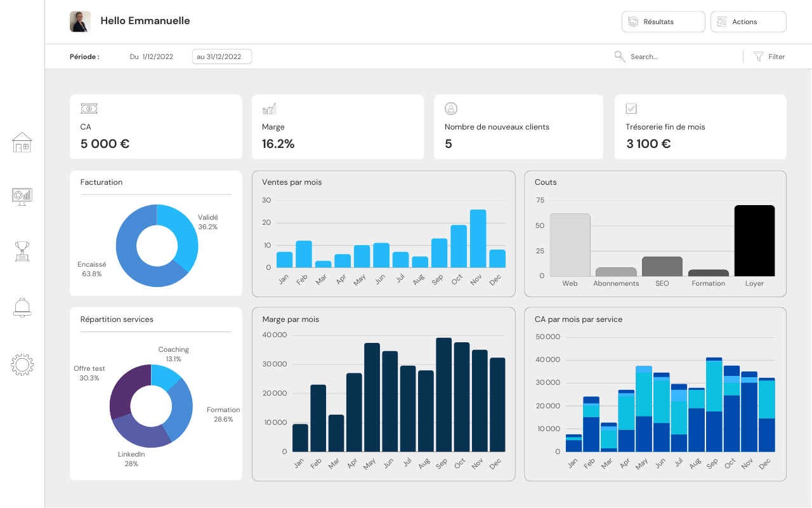This screenshot has height=508, width=812.
Task: Open settings gear icon in sidebar
Action: pos(22,364)
